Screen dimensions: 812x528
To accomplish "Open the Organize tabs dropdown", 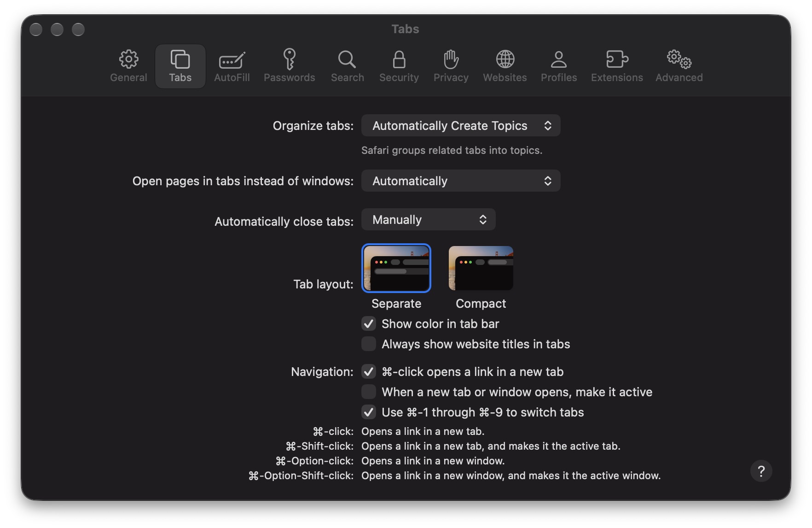I will tap(461, 125).
